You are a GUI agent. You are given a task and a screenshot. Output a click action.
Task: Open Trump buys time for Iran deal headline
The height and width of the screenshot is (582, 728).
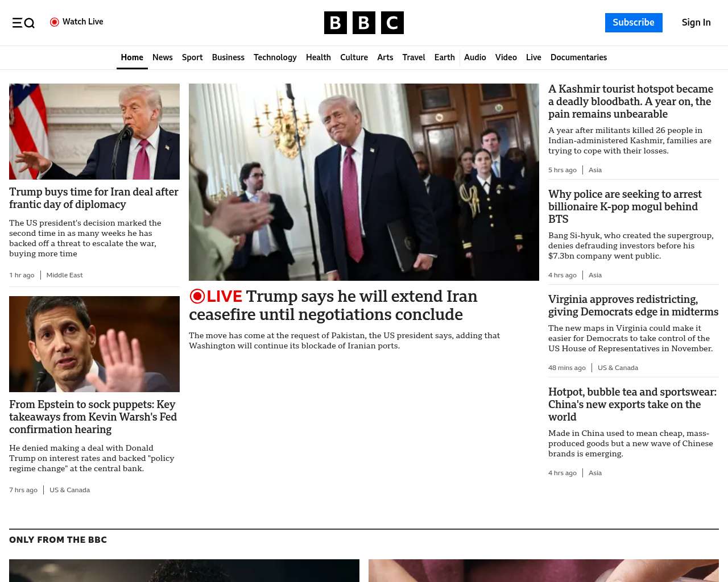pyautogui.click(x=94, y=198)
